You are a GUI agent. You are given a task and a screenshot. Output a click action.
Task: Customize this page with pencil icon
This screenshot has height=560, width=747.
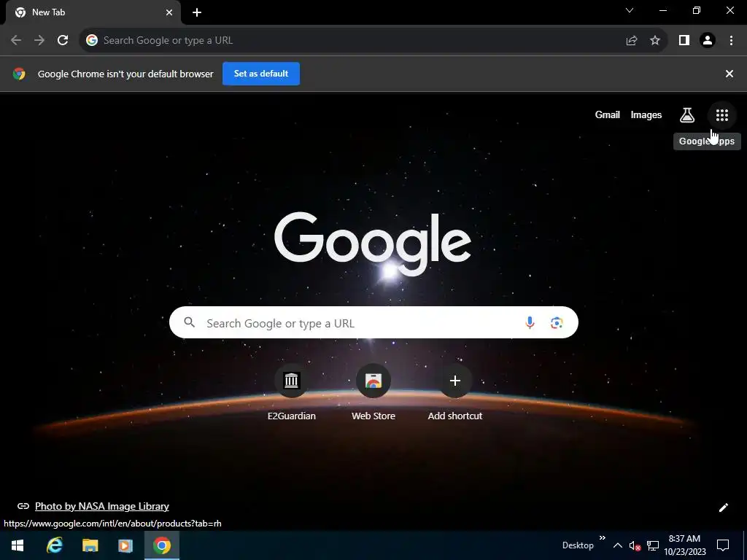coord(723,507)
